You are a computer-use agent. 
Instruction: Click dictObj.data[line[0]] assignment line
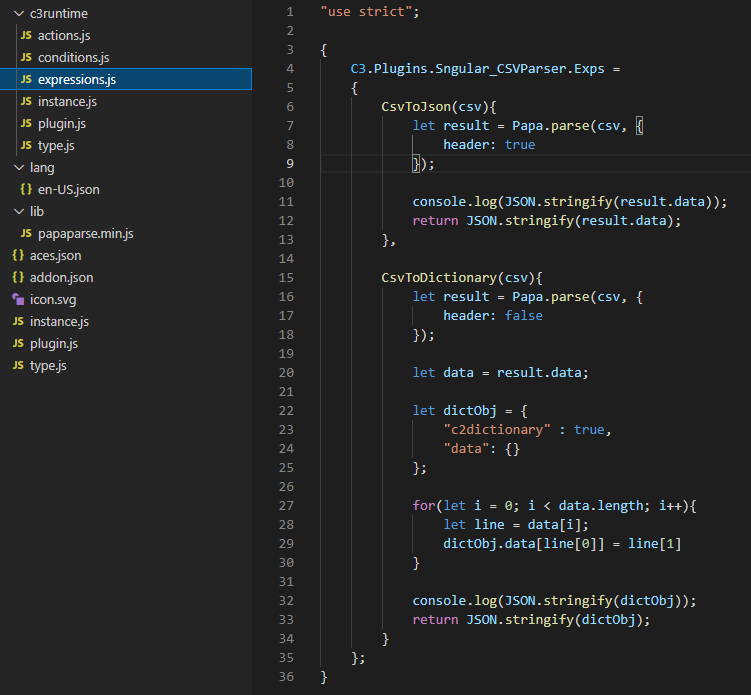pos(562,544)
